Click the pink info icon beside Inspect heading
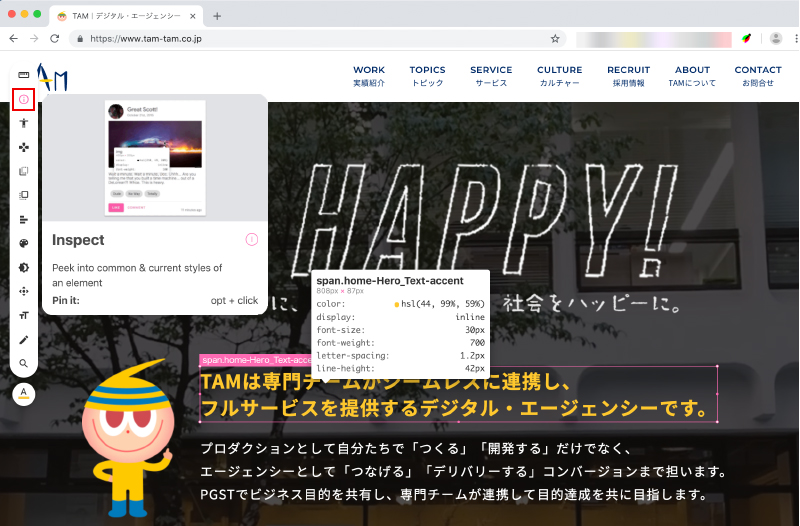The image size is (800, 526). [252, 239]
